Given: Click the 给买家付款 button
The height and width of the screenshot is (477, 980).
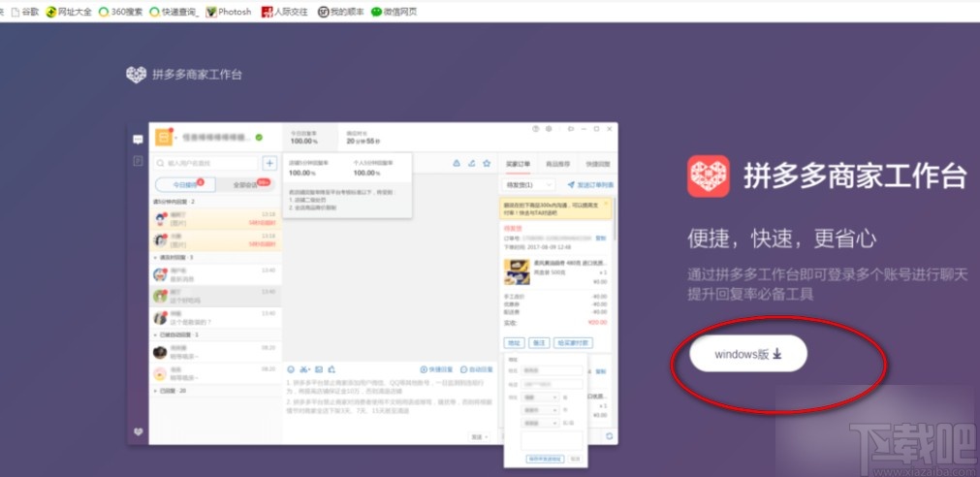Looking at the screenshot, I should tap(573, 342).
